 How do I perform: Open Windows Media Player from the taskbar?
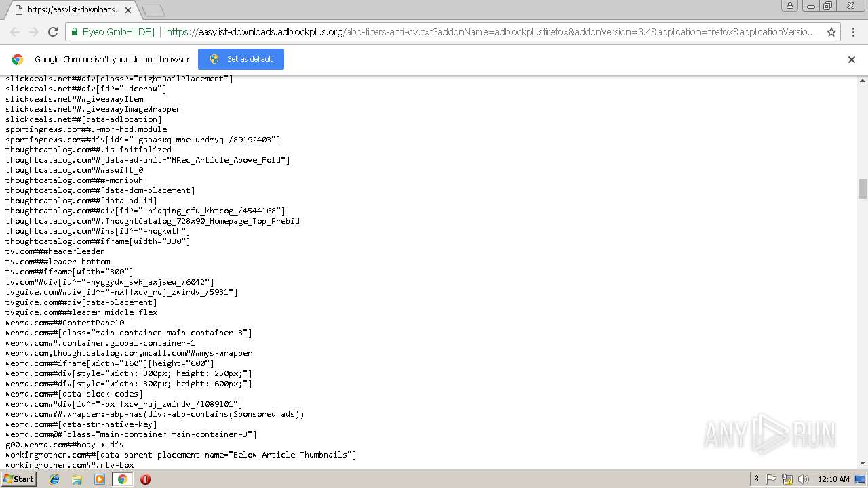click(x=100, y=479)
